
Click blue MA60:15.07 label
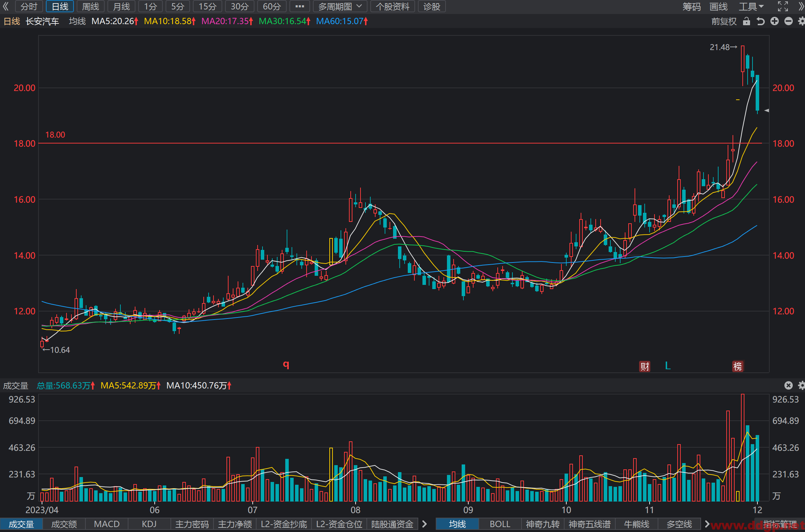[x=342, y=21]
